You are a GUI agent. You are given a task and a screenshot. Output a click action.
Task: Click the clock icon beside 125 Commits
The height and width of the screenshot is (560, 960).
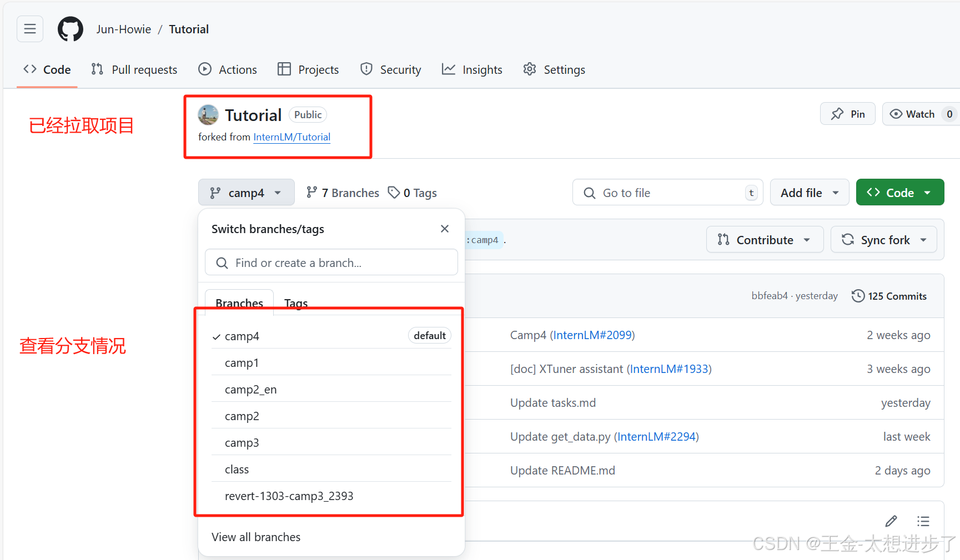pyautogui.click(x=858, y=296)
